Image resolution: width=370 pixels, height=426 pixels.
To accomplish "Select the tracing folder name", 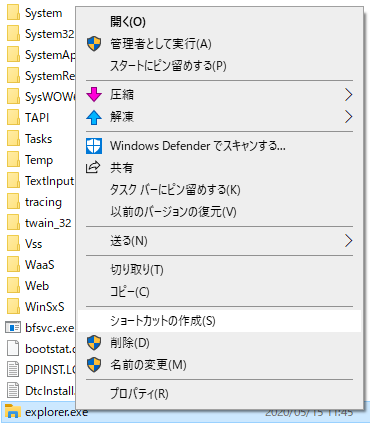I will tap(43, 202).
